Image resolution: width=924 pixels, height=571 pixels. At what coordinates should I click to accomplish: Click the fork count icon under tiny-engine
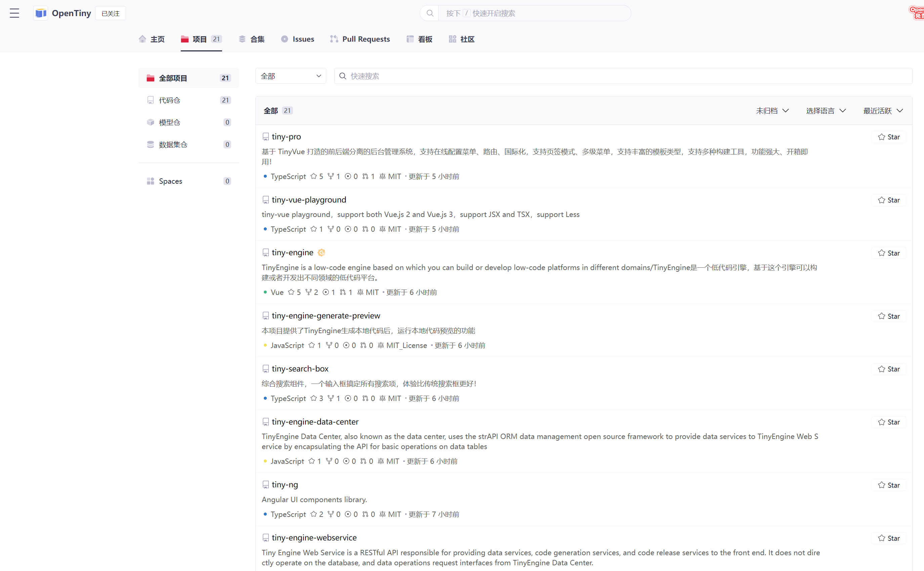309,292
